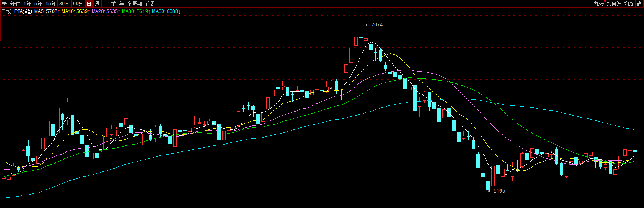Click the 窗 window button
This screenshot has width=644, height=208.
640,4
